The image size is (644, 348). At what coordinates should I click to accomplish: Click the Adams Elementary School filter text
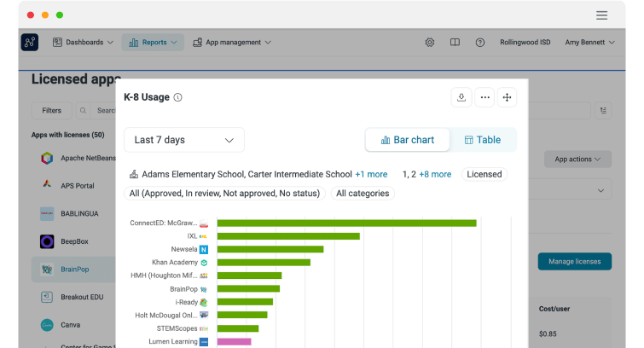click(x=194, y=174)
